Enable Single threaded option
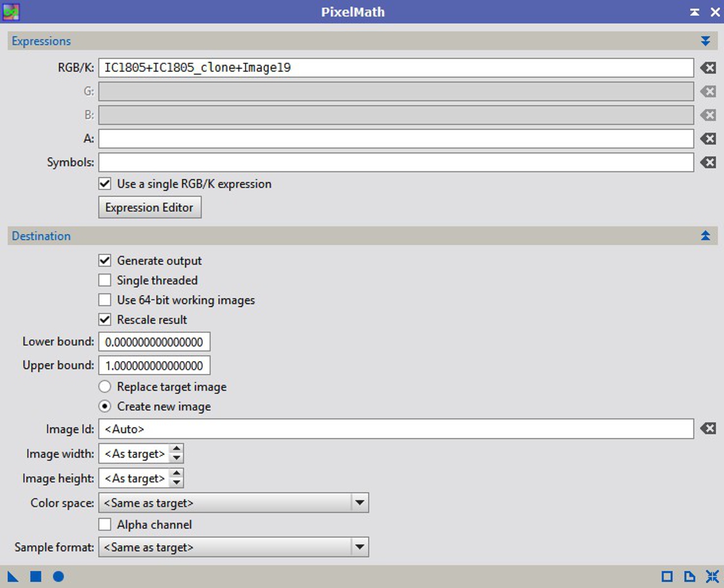 105,280
